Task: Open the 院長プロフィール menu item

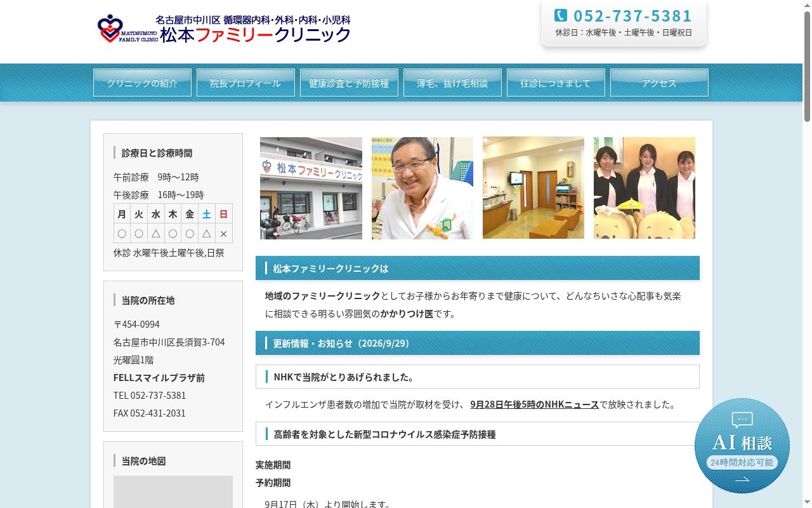Action: tap(246, 83)
